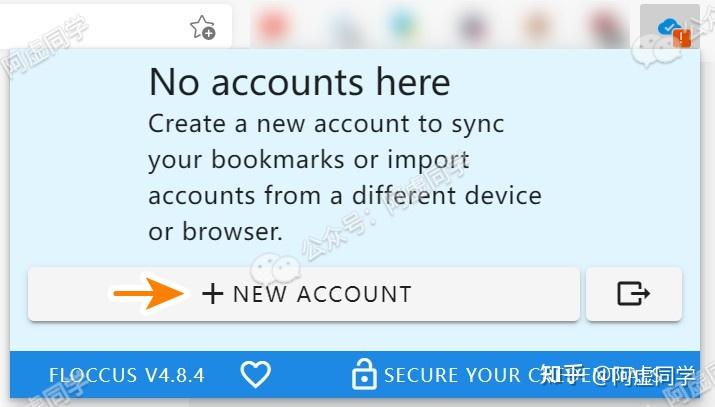
Task: Click the account sync description paragraph
Action: click(344, 177)
